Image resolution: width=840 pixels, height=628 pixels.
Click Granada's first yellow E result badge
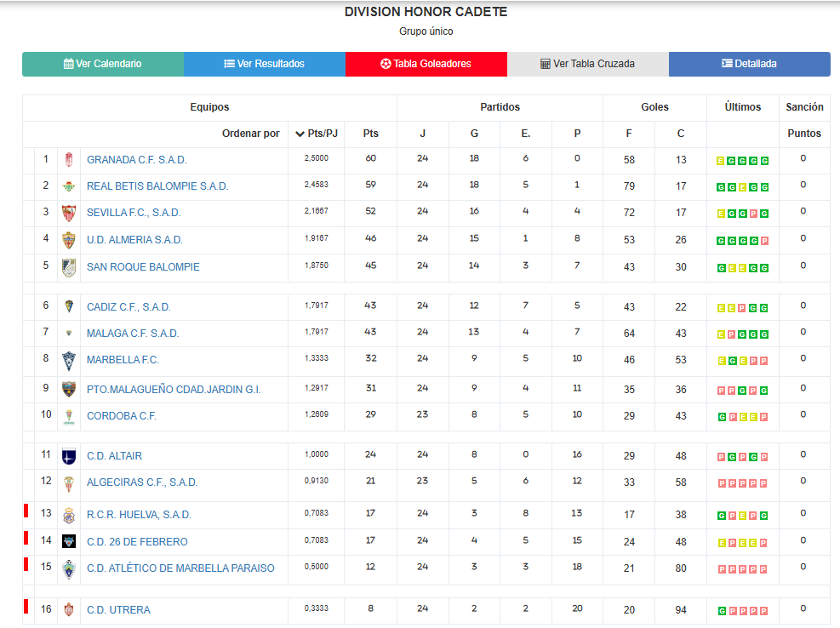pos(721,161)
